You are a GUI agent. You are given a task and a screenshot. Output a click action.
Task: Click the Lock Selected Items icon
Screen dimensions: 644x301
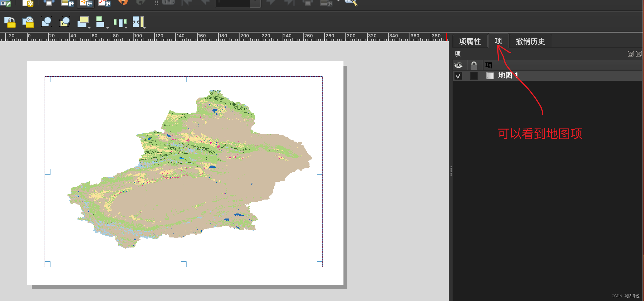coord(10,22)
